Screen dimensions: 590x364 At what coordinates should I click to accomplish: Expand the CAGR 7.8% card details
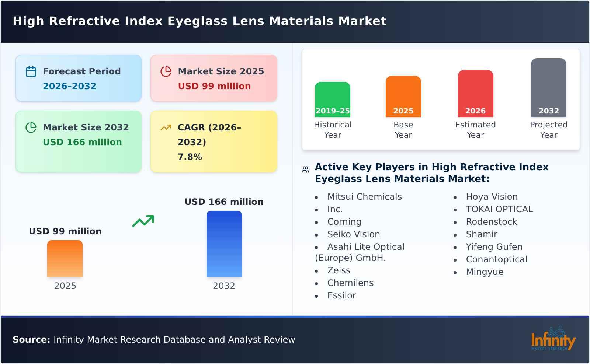click(213, 141)
